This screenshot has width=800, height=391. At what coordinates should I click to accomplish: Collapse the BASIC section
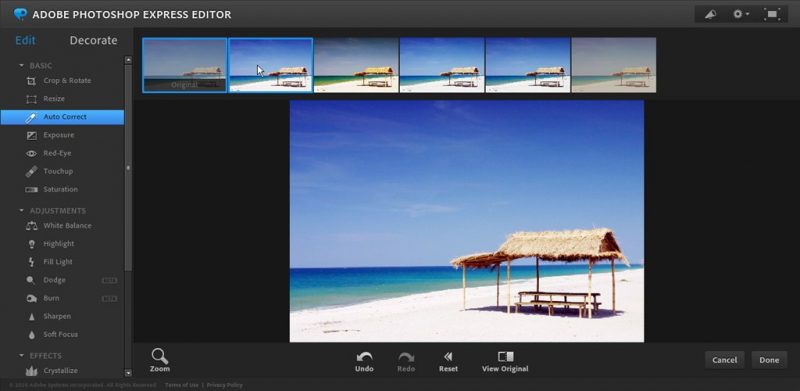21,65
